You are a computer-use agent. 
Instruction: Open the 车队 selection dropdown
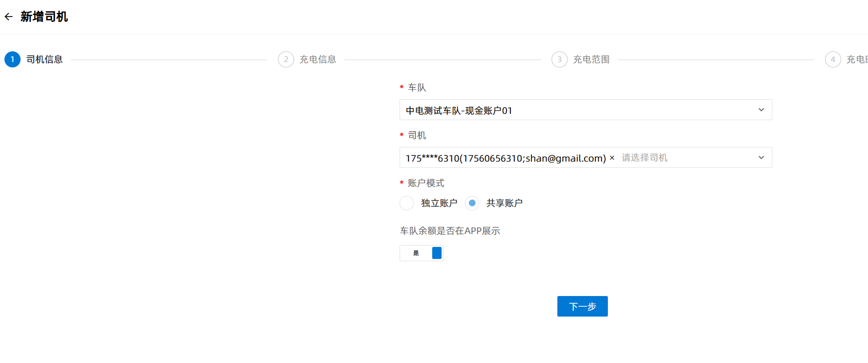(x=577, y=110)
